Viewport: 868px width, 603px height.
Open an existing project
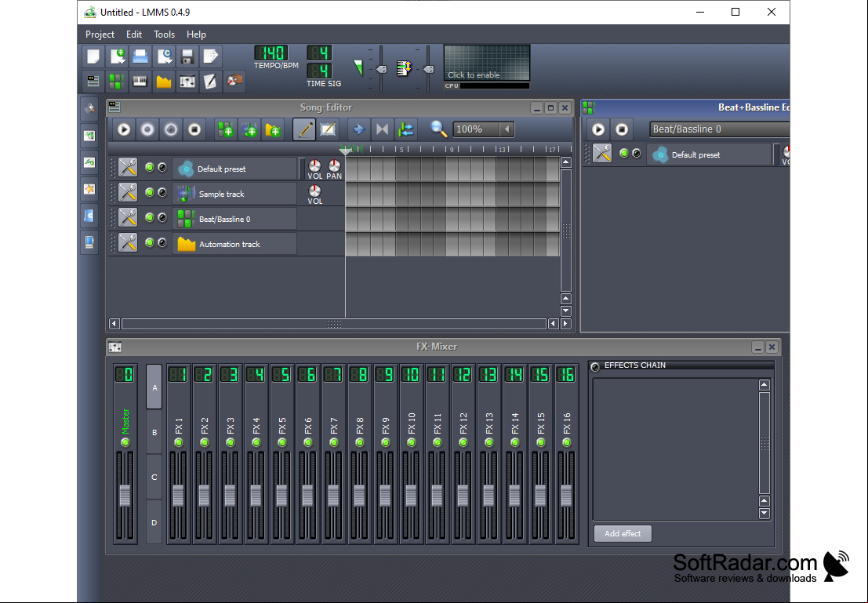pyautogui.click(x=140, y=56)
